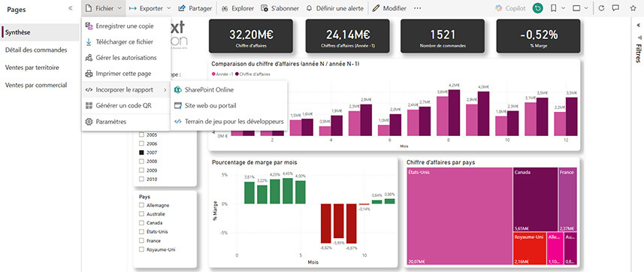Check the 2010 year checkbox

[x=142, y=179]
